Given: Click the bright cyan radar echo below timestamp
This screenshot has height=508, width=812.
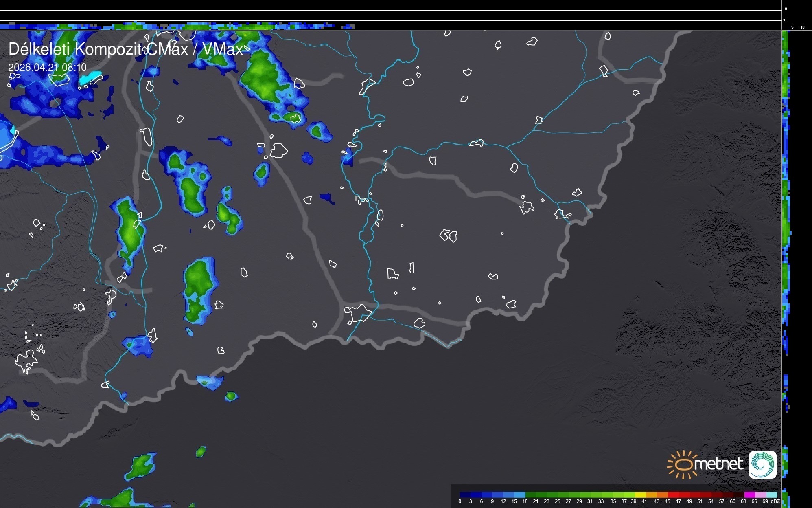Looking at the screenshot, I should click(90, 77).
